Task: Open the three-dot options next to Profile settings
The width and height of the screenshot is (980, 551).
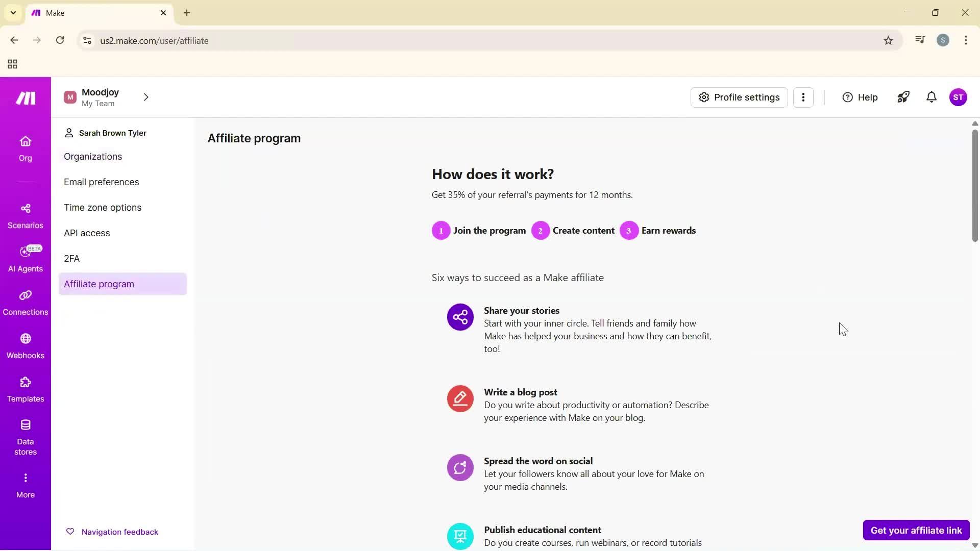Action: 803,97
